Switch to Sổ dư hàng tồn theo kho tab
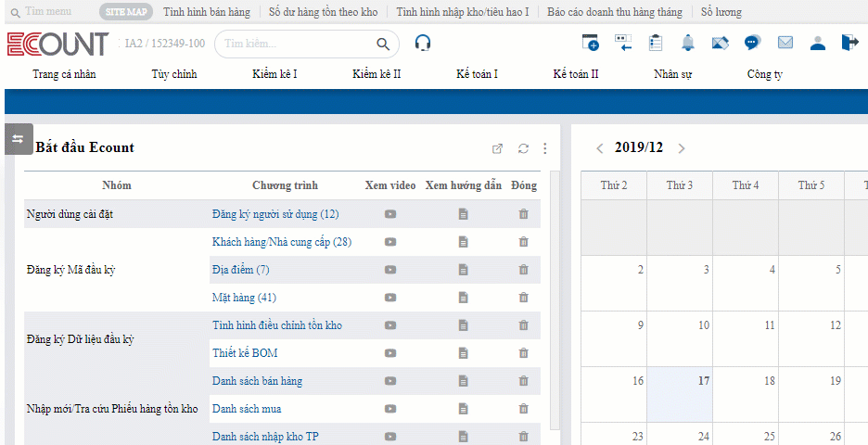The width and height of the screenshot is (868, 445). pyautogui.click(x=324, y=12)
